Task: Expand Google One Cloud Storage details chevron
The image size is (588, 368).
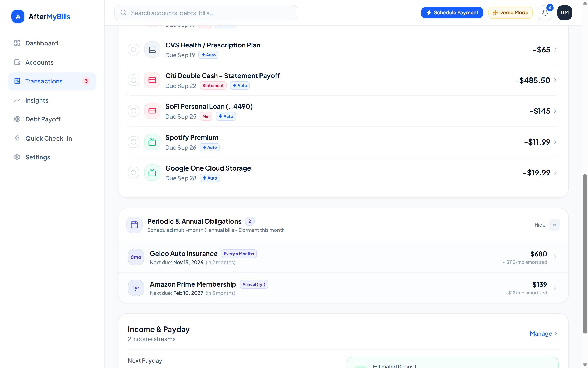Action: pos(556,173)
